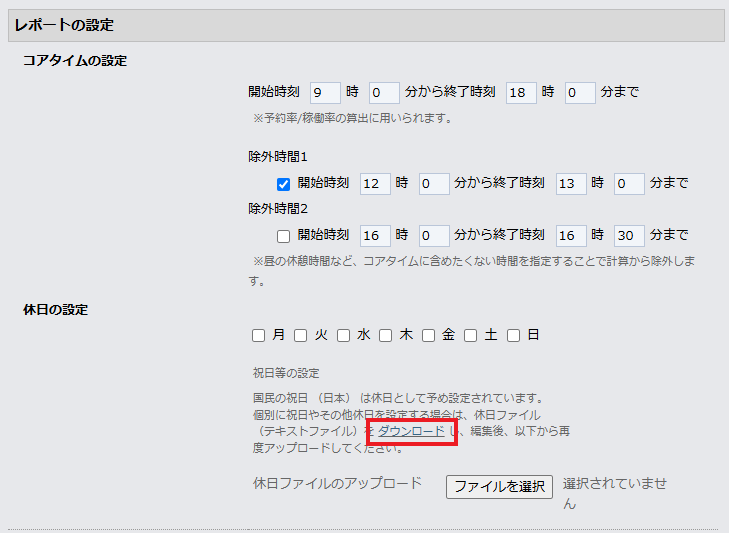
Task: Check the 土 holiday checkbox
Action: (470, 336)
